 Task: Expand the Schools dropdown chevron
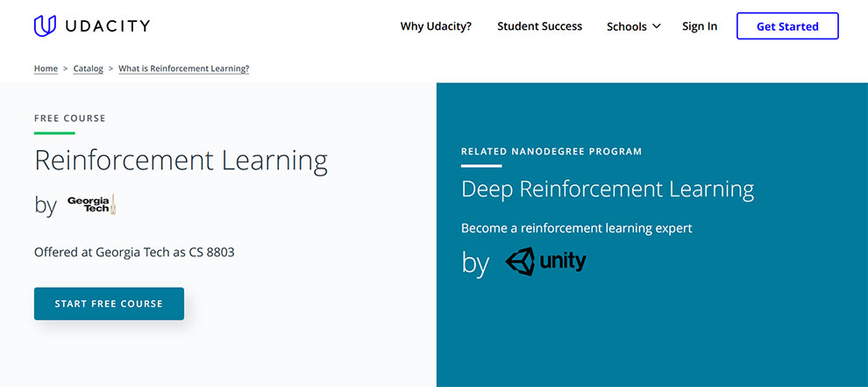(657, 26)
